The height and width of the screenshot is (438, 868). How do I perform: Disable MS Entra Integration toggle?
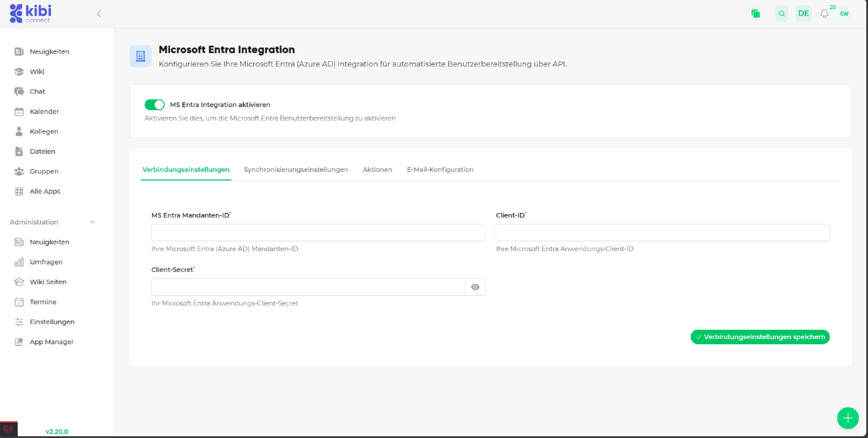pyautogui.click(x=155, y=105)
